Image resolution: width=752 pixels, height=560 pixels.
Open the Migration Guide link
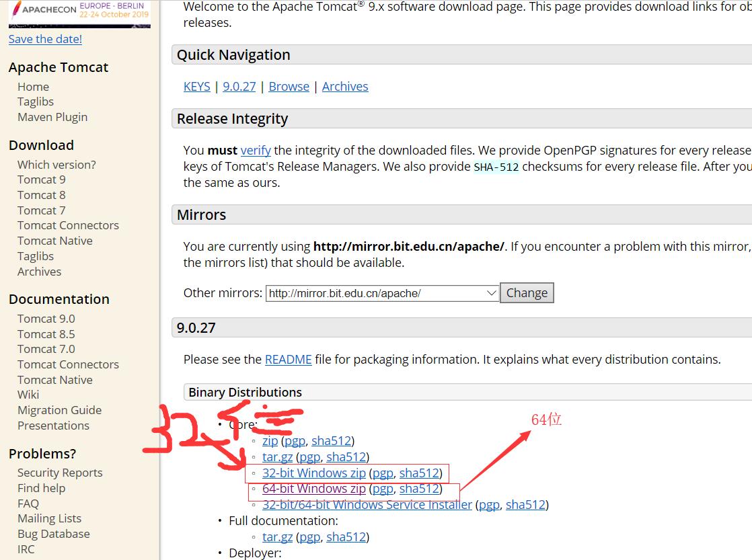59,410
